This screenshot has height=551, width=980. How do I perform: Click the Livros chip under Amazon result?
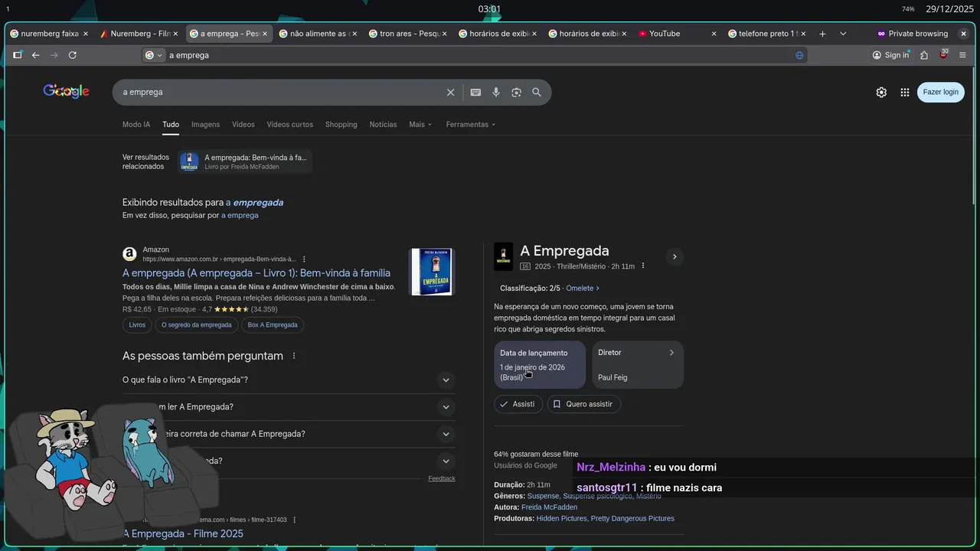coord(137,325)
